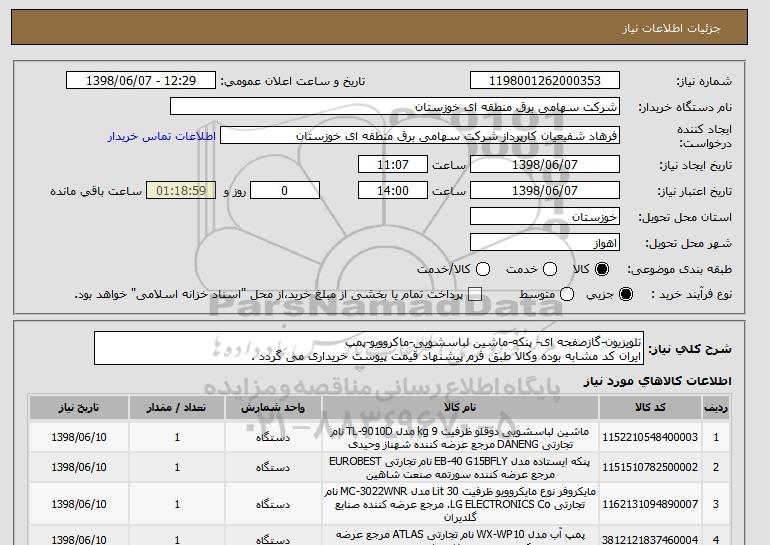Toggle the Islamic treasury payment checkbox
The width and height of the screenshot is (770, 545).
click(475, 294)
